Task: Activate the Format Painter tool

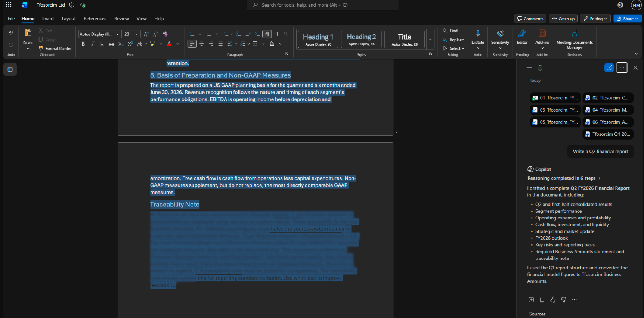Action: pyautogui.click(x=55, y=49)
